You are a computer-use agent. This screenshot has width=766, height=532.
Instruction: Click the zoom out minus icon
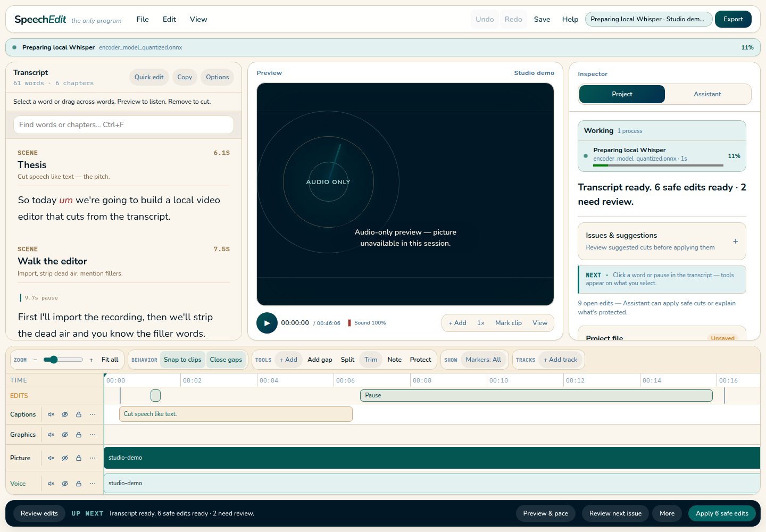[x=35, y=360]
